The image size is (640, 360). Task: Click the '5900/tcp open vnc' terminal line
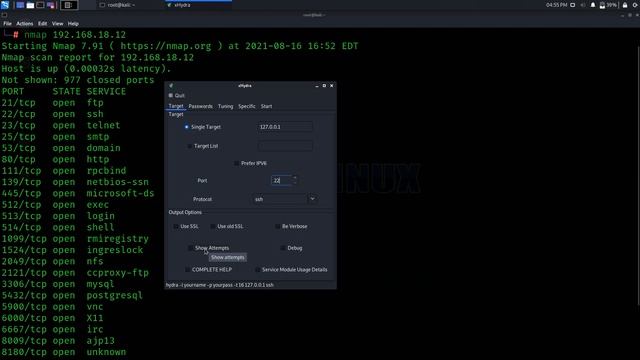coord(52,307)
